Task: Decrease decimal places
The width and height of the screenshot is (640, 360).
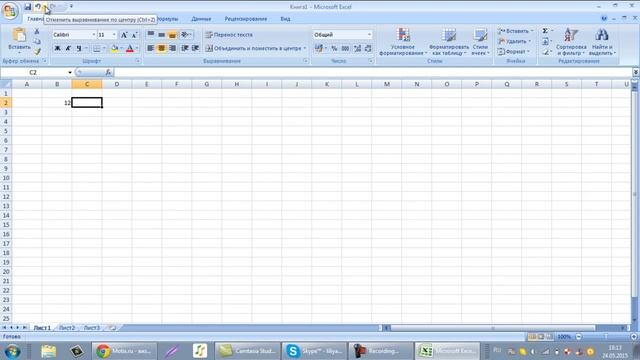Action: pos(368,49)
